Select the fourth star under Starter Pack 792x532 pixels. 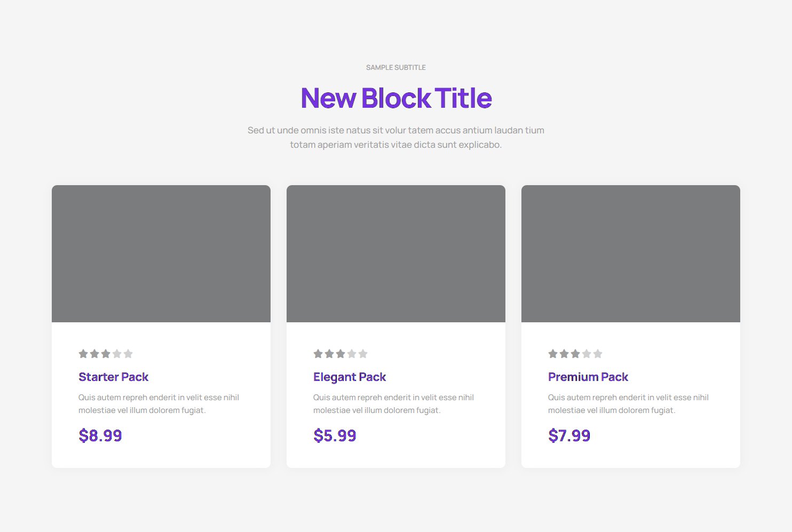(117, 353)
